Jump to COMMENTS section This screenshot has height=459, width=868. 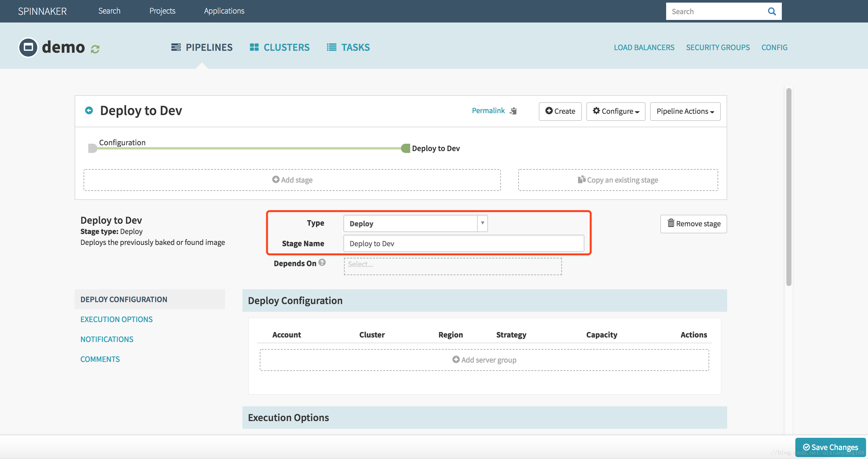click(x=100, y=359)
